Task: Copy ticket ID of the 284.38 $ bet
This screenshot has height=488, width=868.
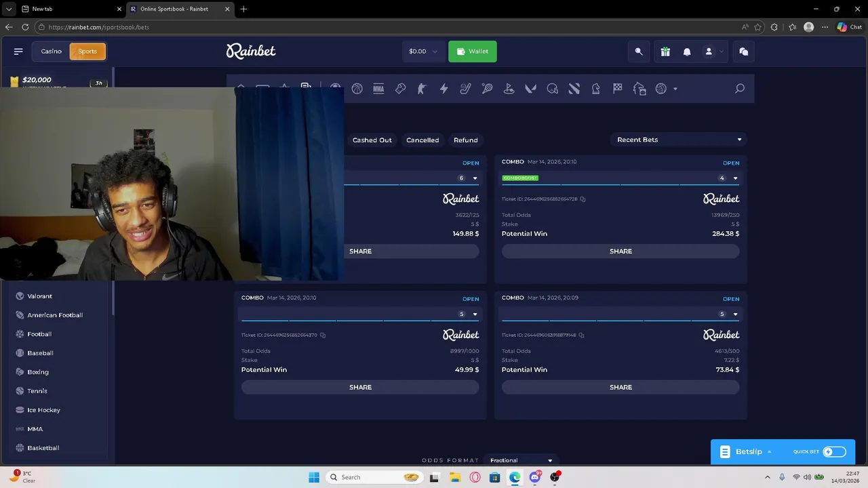Action: tap(583, 199)
